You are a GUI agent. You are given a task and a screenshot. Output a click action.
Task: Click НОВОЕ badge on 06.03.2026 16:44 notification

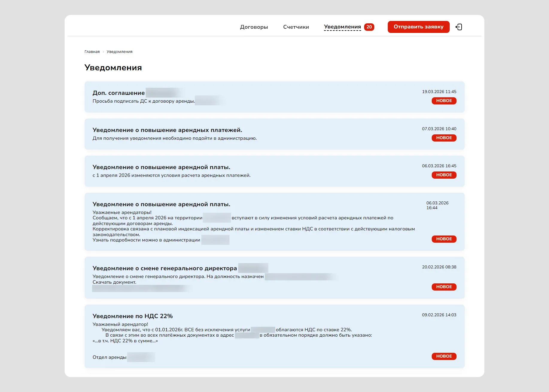click(x=444, y=239)
